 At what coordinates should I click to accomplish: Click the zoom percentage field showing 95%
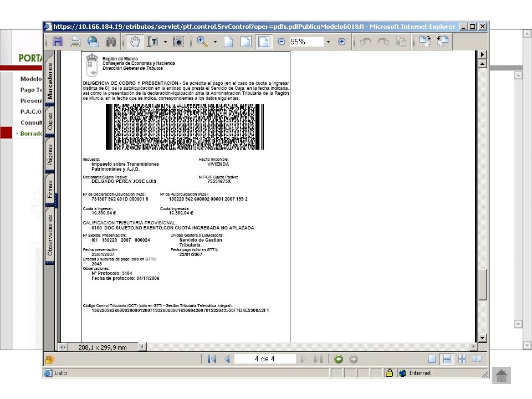[x=306, y=42]
